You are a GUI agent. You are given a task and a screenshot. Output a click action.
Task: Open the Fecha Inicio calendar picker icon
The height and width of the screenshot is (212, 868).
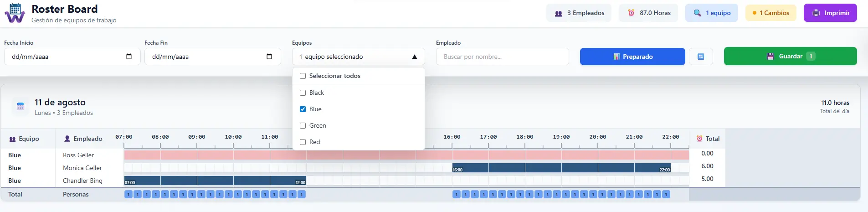(x=129, y=57)
